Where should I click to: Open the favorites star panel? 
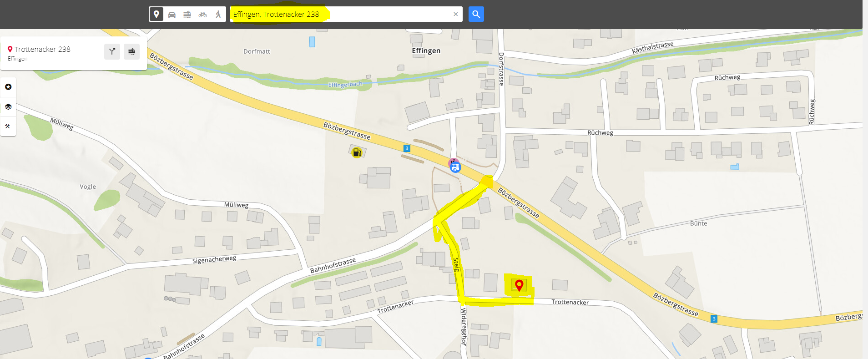coord(8,87)
